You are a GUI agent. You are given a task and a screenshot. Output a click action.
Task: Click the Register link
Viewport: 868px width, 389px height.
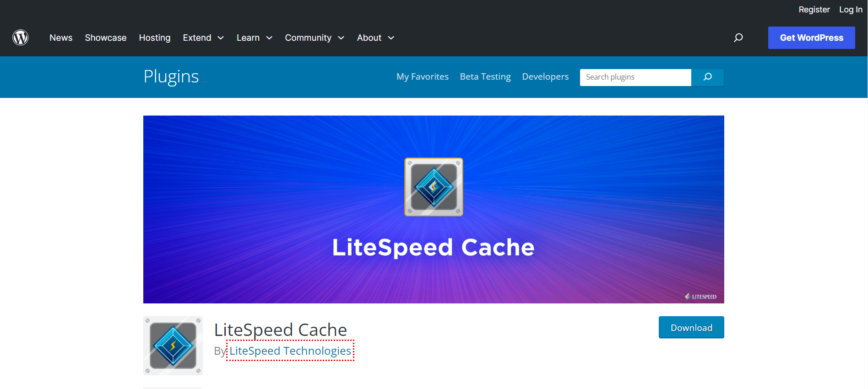814,10
